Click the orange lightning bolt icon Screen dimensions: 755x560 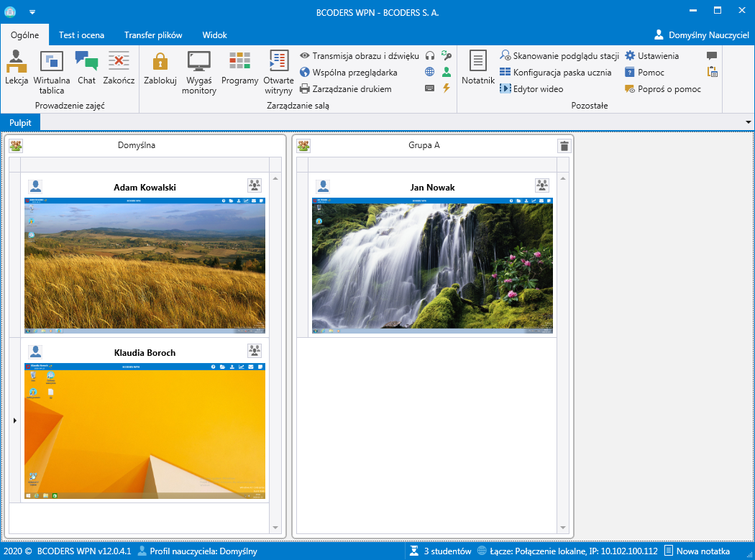click(x=447, y=88)
